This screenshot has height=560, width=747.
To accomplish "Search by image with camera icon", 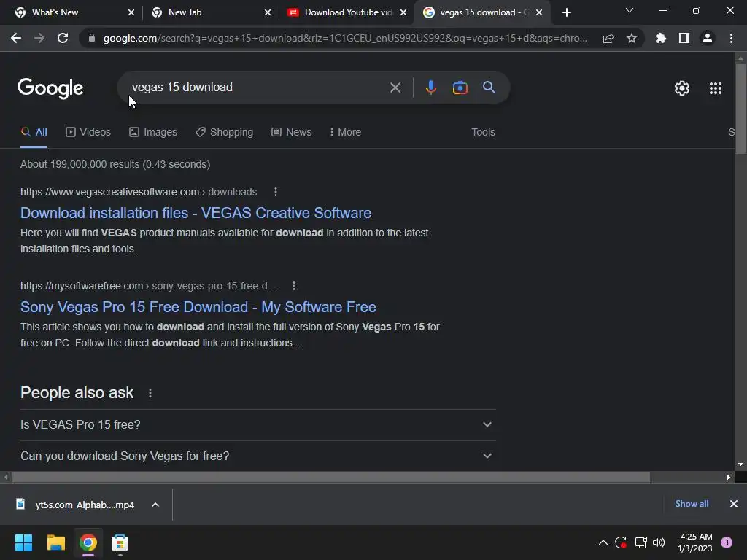I will pyautogui.click(x=460, y=87).
